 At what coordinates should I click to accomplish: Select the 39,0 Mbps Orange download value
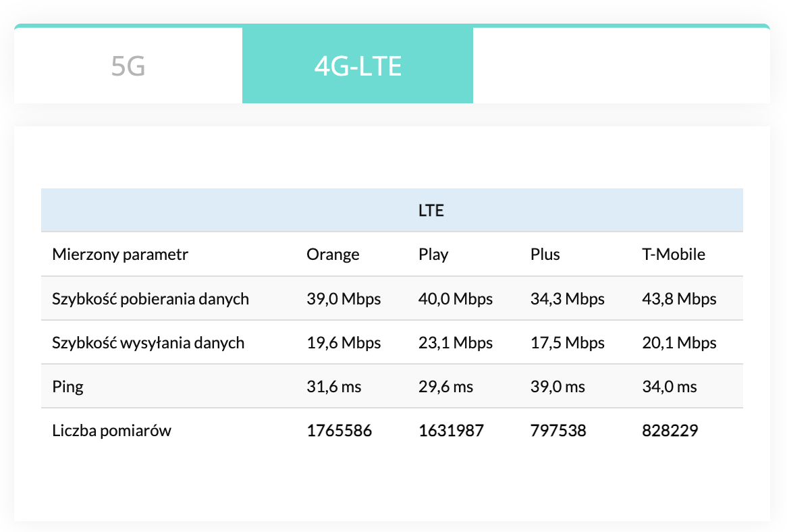pyautogui.click(x=344, y=298)
